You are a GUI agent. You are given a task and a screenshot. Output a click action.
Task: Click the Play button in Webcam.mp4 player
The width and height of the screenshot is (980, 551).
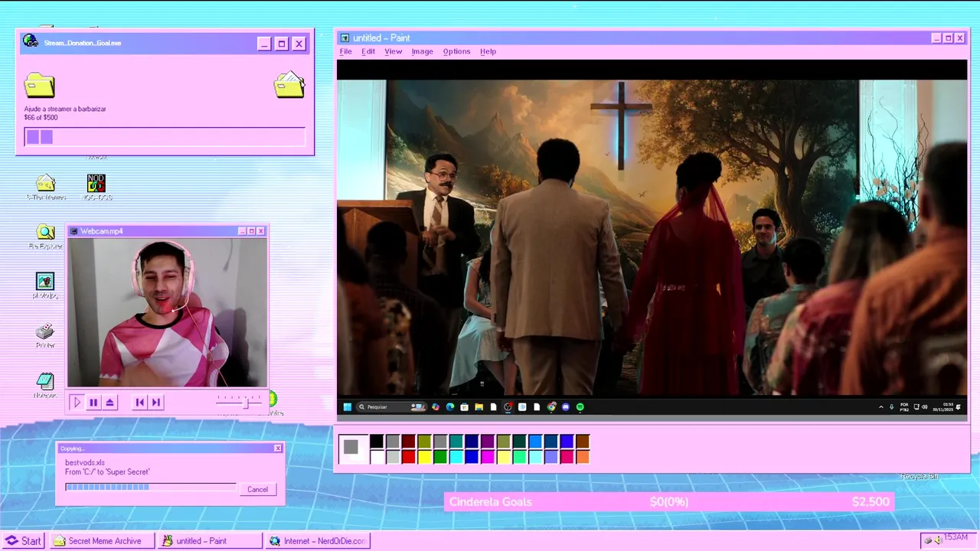77,403
